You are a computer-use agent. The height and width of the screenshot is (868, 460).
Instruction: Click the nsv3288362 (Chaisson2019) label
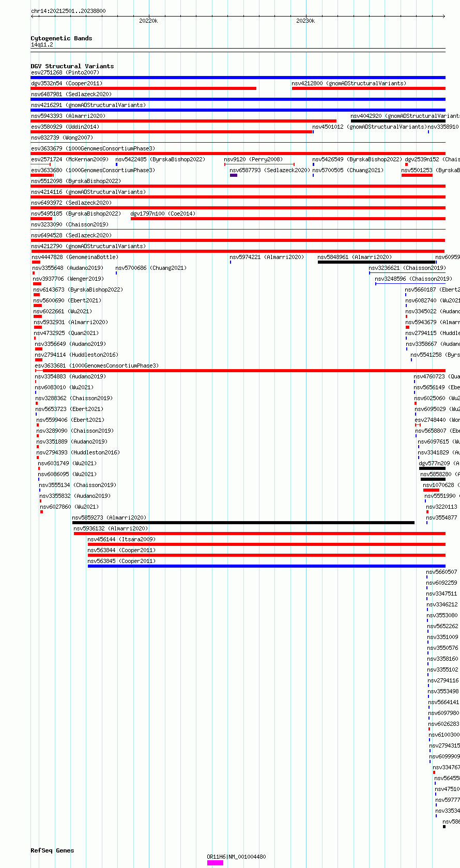click(74, 398)
